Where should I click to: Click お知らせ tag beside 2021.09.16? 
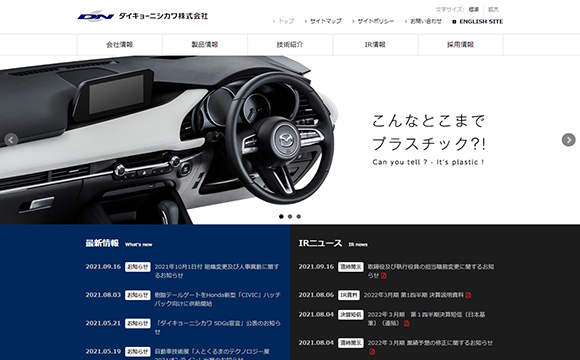pyautogui.click(x=138, y=267)
